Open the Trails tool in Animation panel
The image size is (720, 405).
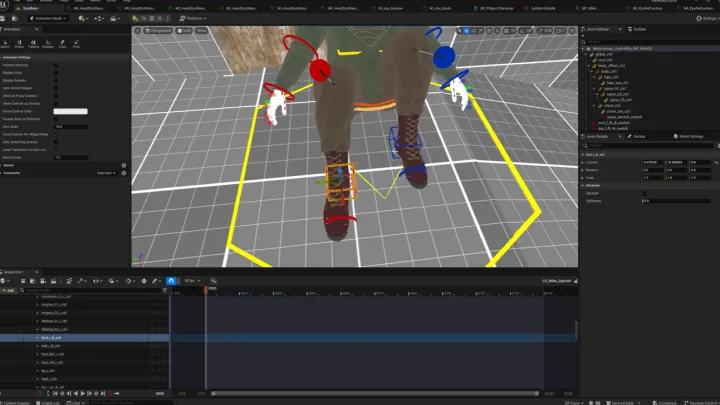click(62, 44)
